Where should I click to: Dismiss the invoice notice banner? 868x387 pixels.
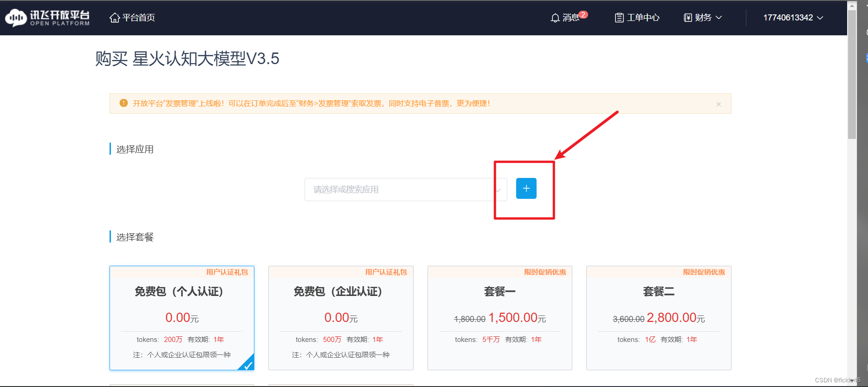(x=719, y=104)
